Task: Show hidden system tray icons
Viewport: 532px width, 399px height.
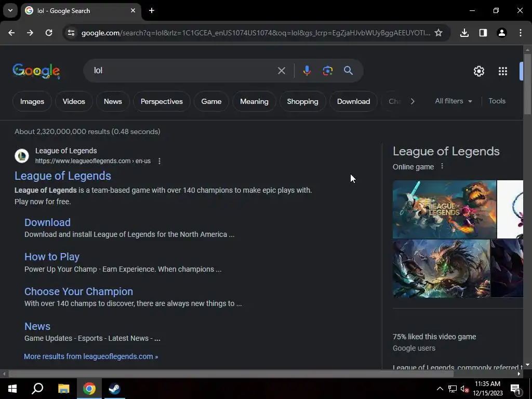Action: coord(440,389)
